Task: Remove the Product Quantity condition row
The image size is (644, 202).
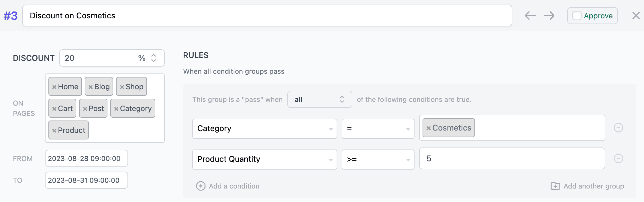Action: point(618,158)
